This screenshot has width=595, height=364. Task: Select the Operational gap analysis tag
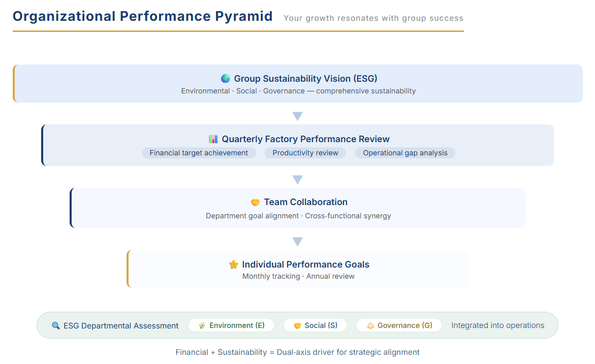coord(405,153)
